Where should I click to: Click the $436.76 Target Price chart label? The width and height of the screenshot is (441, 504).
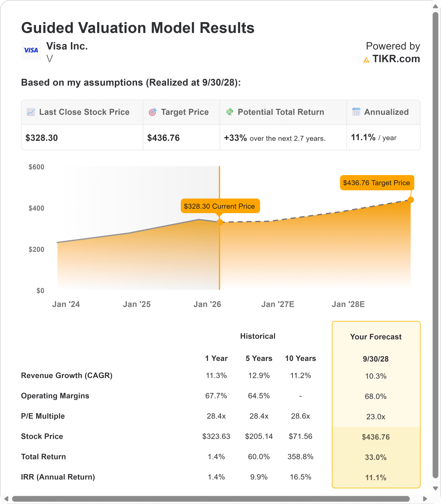(x=377, y=183)
